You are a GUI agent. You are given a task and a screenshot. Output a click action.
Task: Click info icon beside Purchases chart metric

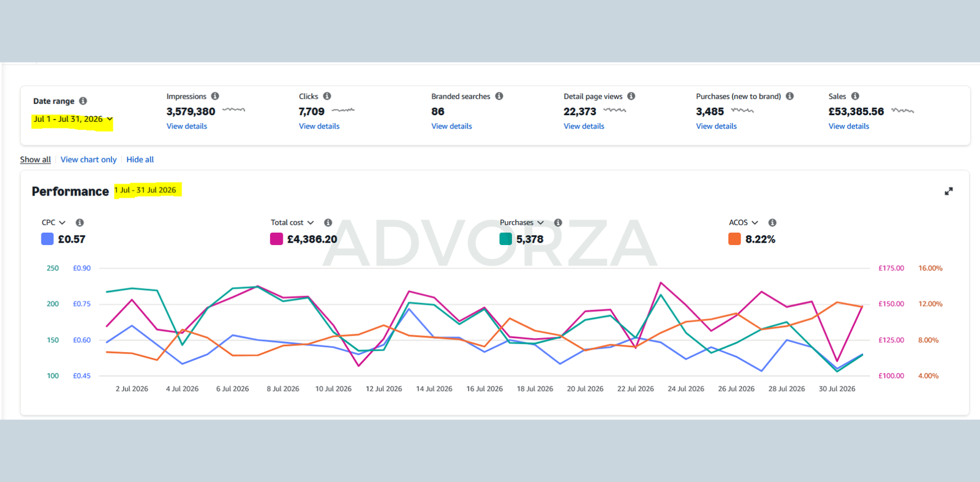coord(558,223)
